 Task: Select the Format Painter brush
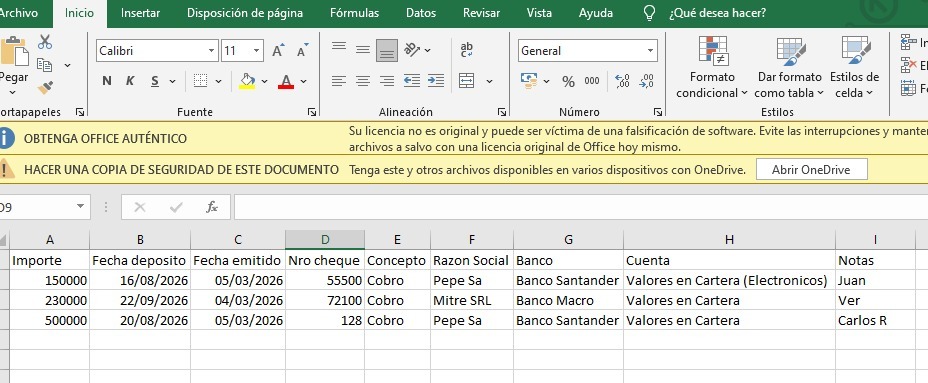pyautogui.click(x=45, y=88)
